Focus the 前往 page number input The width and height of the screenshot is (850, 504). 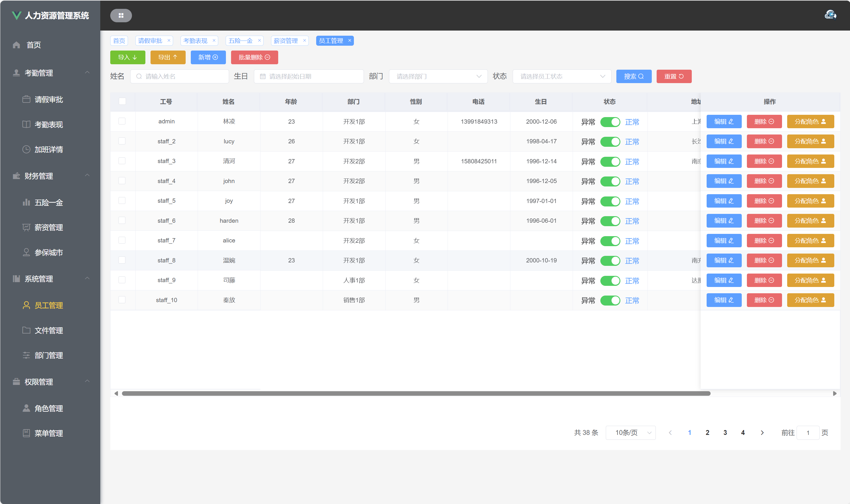[x=808, y=433]
